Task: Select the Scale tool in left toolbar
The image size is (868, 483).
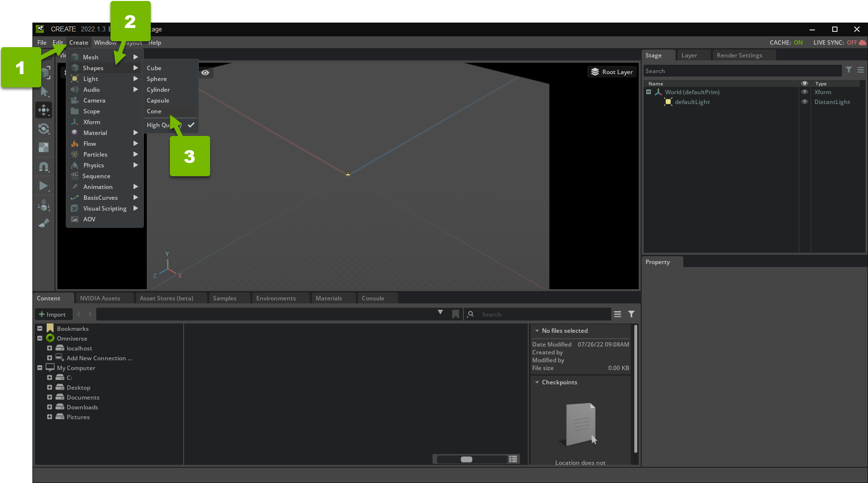Action: tap(44, 147)
